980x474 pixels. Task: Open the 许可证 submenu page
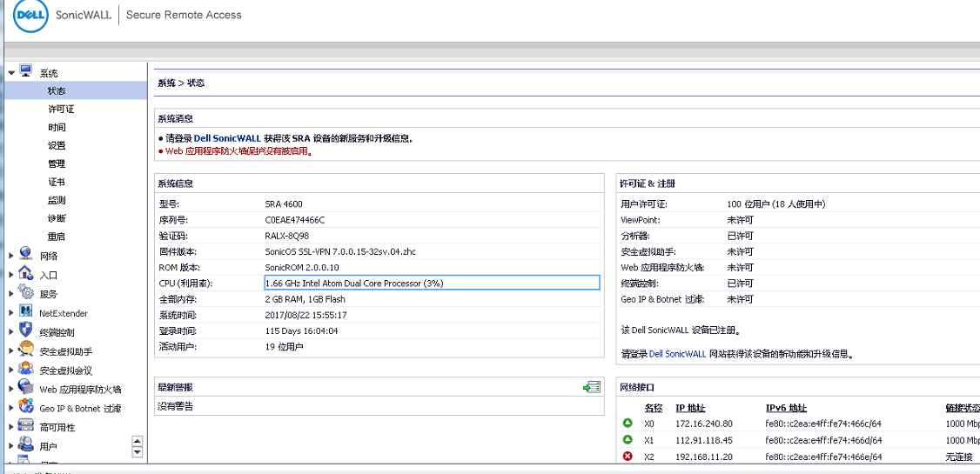coord(61,110)
